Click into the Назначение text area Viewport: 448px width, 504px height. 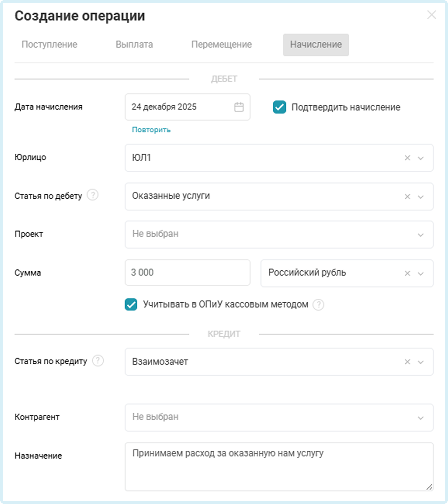279,466
